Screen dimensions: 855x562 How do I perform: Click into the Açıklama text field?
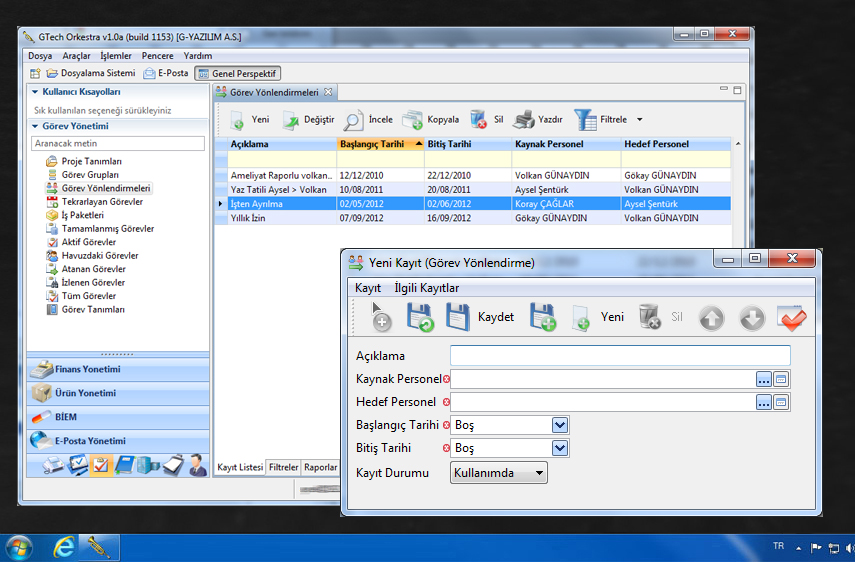click(620, 355)
